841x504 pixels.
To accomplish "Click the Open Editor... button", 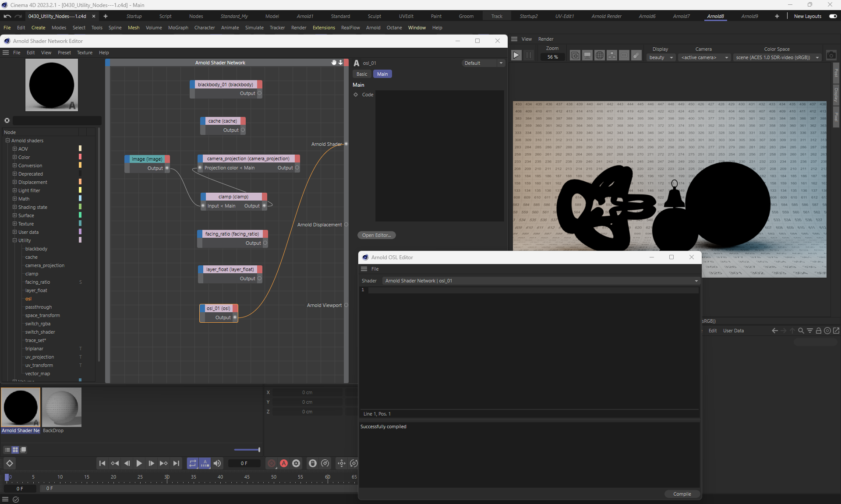I will click(x=376, y=235).
